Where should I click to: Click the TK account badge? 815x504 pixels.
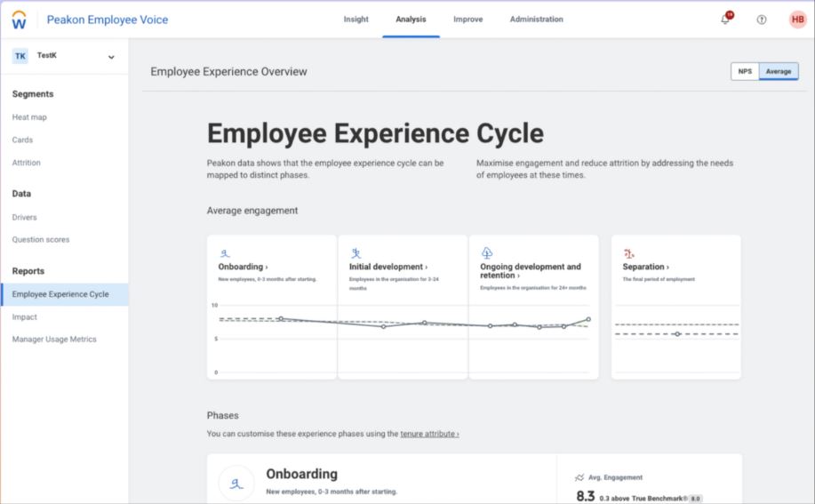(x=20, y=56)
